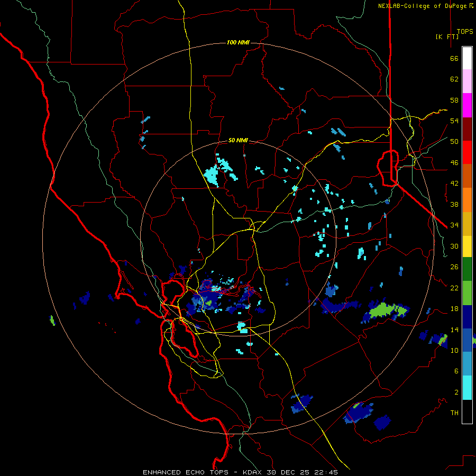Click the "34" scale value
The image size is (476, 476).
point(454,225)
